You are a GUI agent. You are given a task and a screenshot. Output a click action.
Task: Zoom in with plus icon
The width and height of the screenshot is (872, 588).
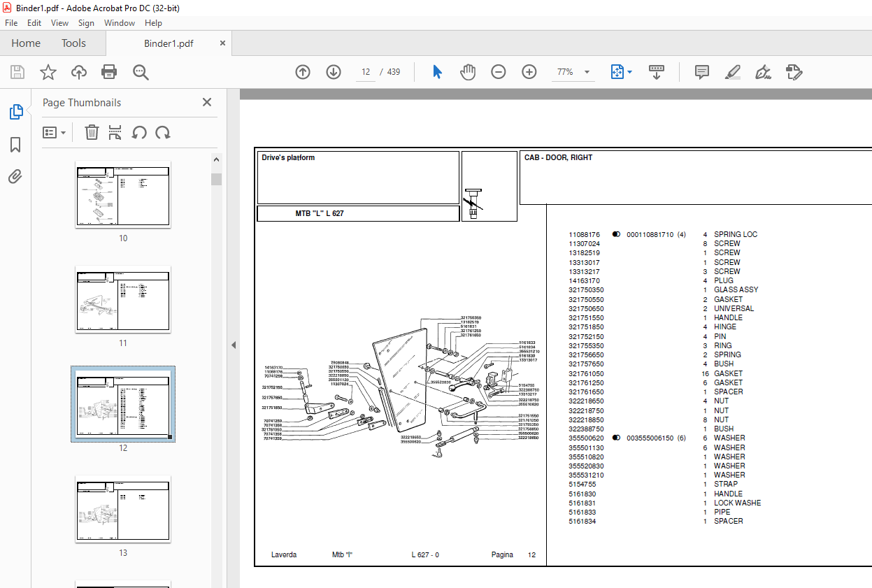(529, 72)
